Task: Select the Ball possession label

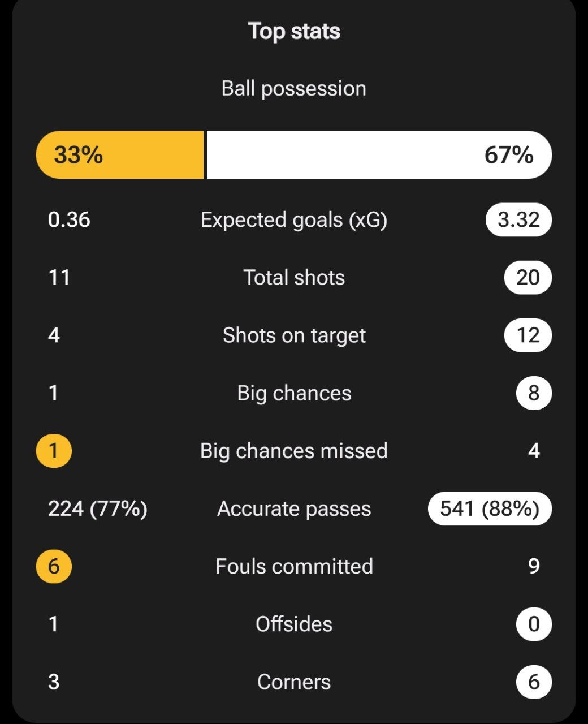Action: coord(294,88)
